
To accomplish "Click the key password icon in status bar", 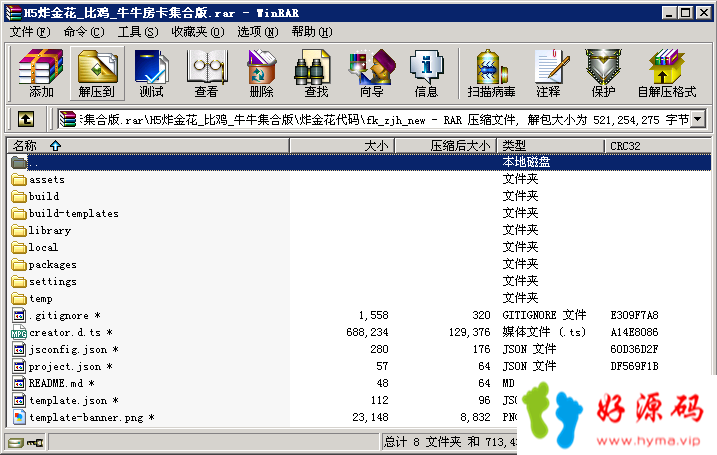I will (x=35, y=443).
